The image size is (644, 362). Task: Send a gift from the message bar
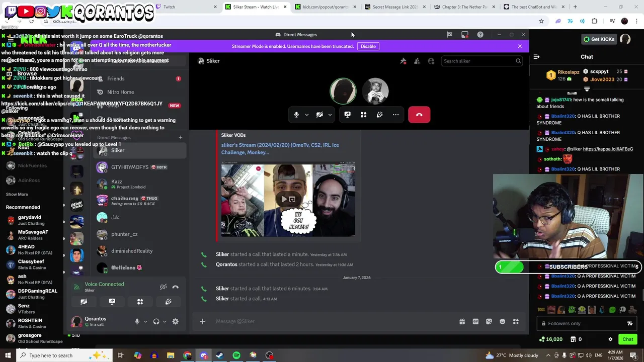coord(462,321)
